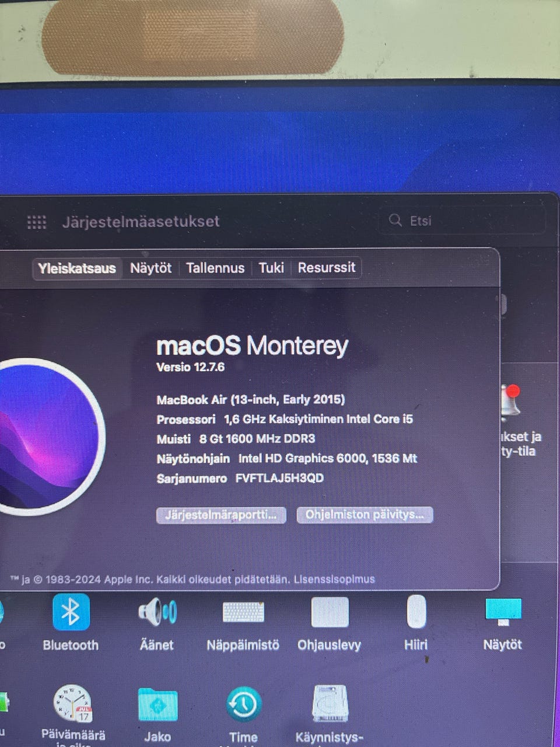Open the Hiiri mouse settings
560x747 pixels.
pos(416,612)
